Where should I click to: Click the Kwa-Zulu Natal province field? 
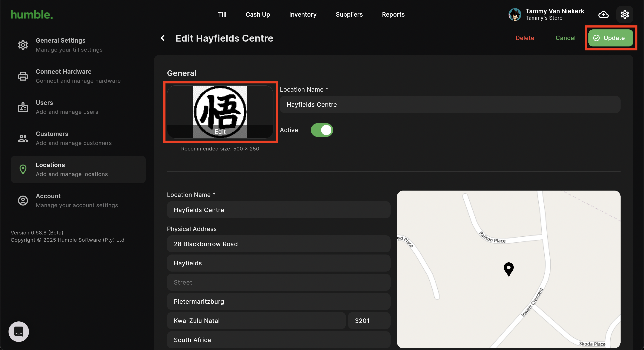(x=256, y=321)
